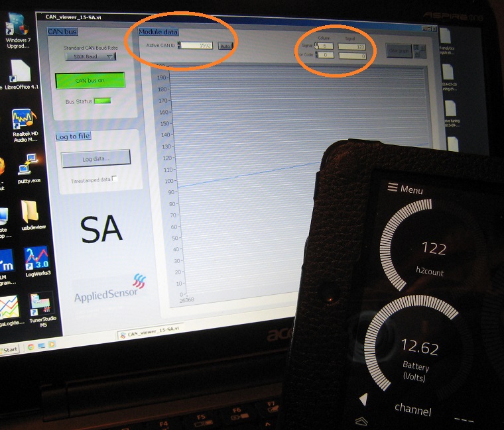Select the TunerStudio MS desktop icon

(x=42, y=309)
